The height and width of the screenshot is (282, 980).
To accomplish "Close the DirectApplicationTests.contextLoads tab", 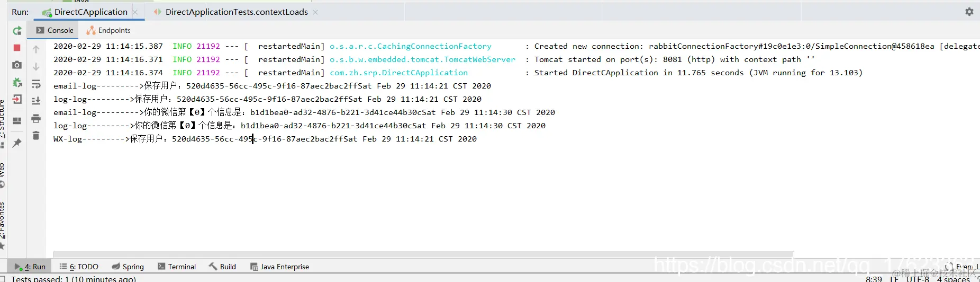I will [x=315, y=12].
